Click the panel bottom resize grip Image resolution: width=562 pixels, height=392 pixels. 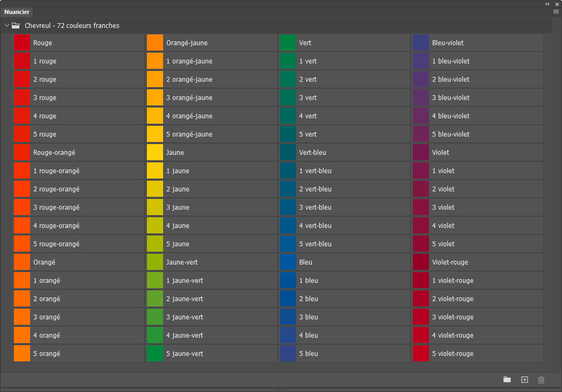tap(281, 389)
